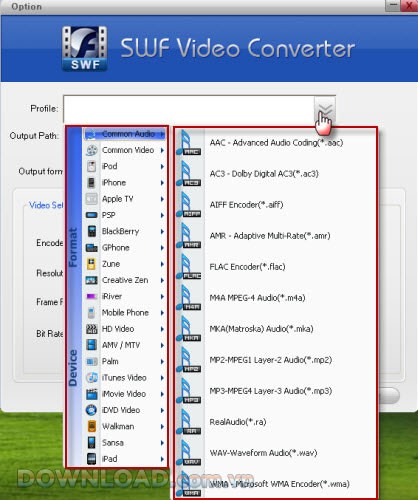
Task: Click the AAC audio note icon
Action: click(x=189, y=143)
